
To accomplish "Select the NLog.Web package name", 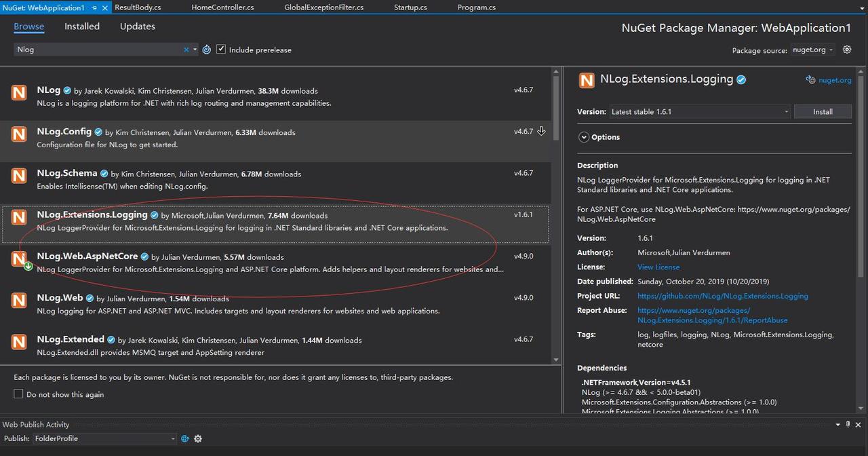I will point(60,298).
